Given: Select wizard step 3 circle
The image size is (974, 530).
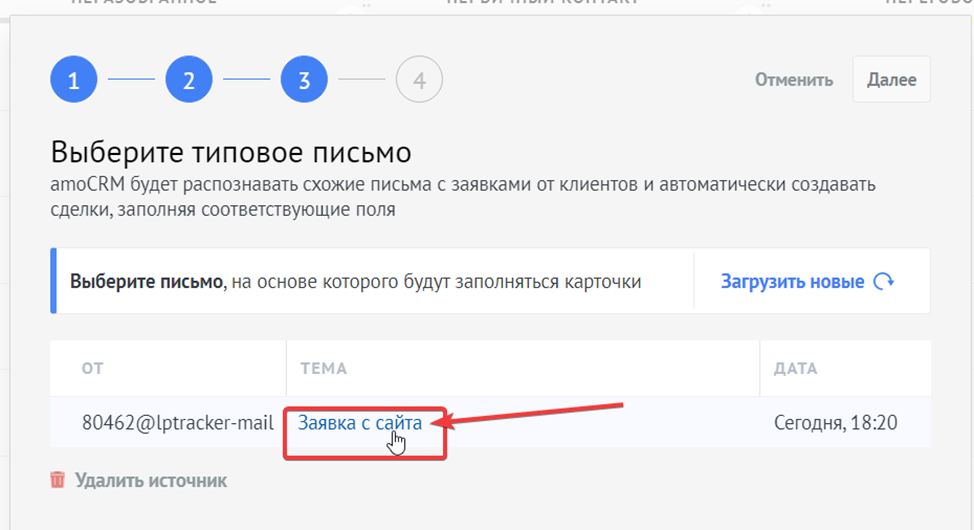Looking at the screenshot, I should 304,80.
